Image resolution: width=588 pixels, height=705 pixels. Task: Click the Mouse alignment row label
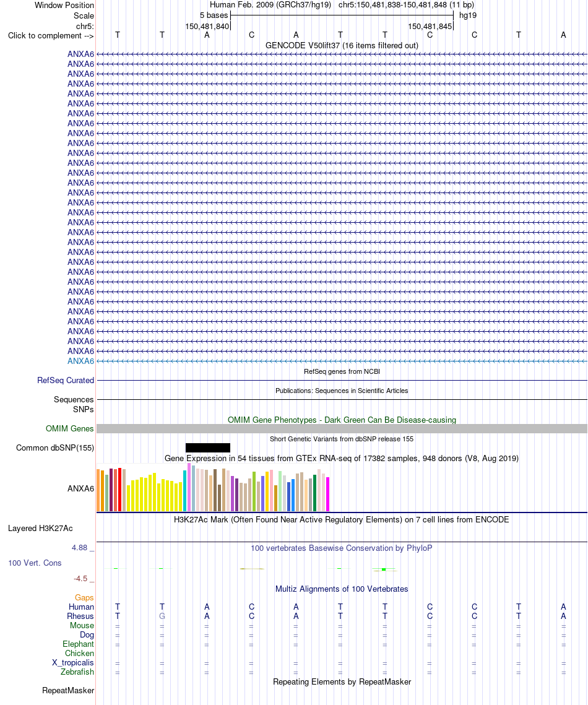coord(82,625)
